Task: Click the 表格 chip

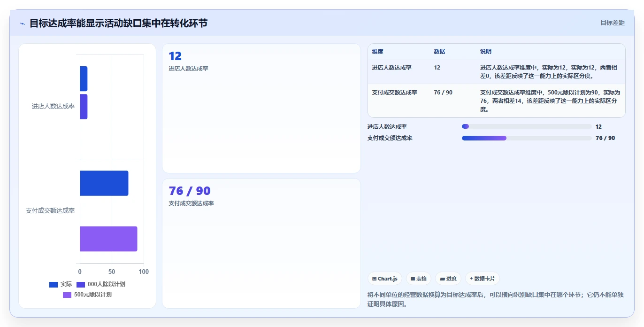Action: point(419,279)
